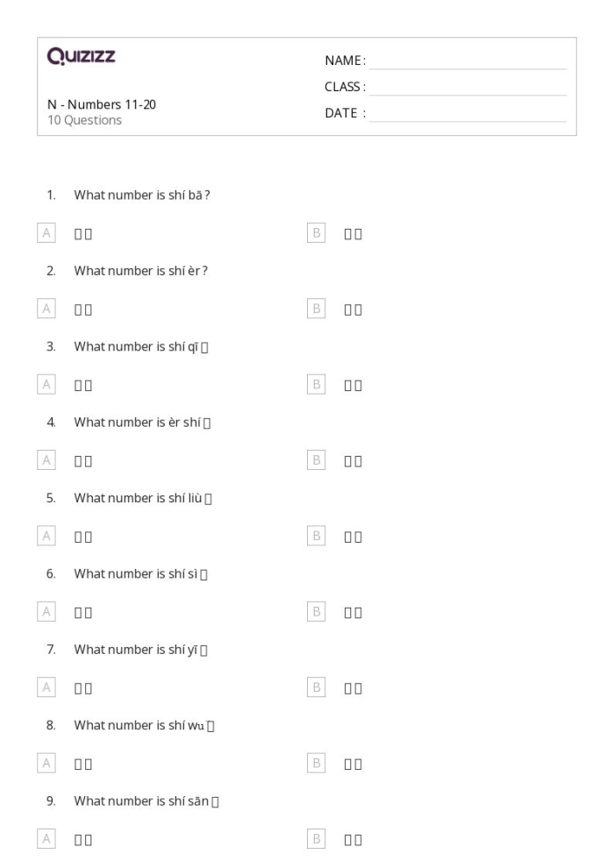Tick answer A for shí sān question
Screen dimensions: 614x868
[x=46, y=839]
